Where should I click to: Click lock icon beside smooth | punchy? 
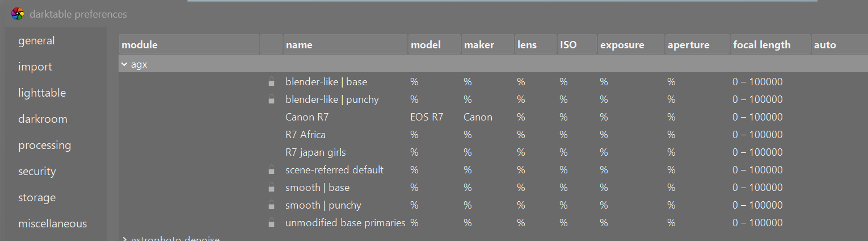272,205
